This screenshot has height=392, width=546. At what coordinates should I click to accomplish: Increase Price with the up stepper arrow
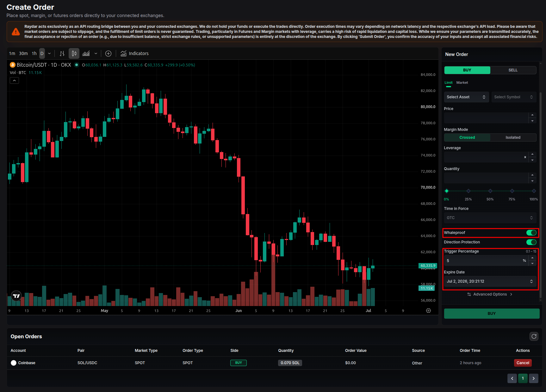532,115
